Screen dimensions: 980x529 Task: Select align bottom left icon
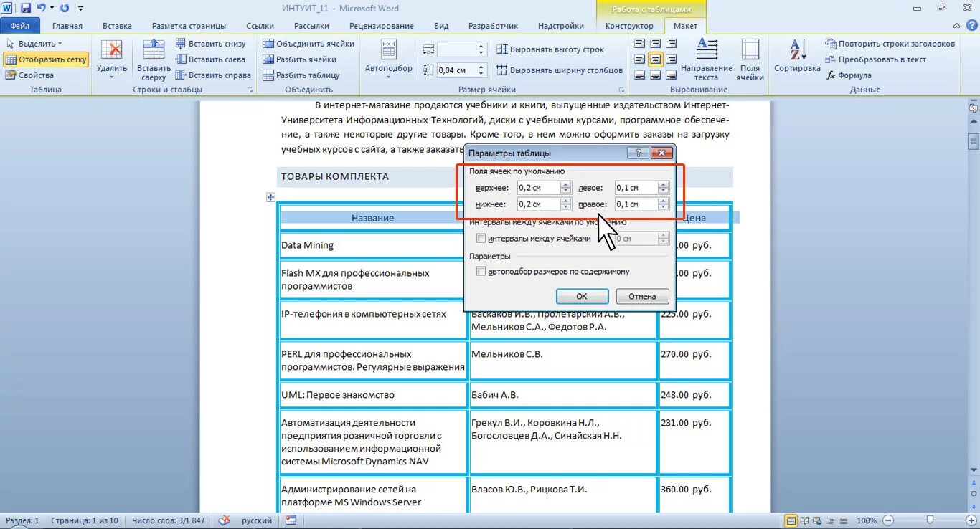coord(639,75)
